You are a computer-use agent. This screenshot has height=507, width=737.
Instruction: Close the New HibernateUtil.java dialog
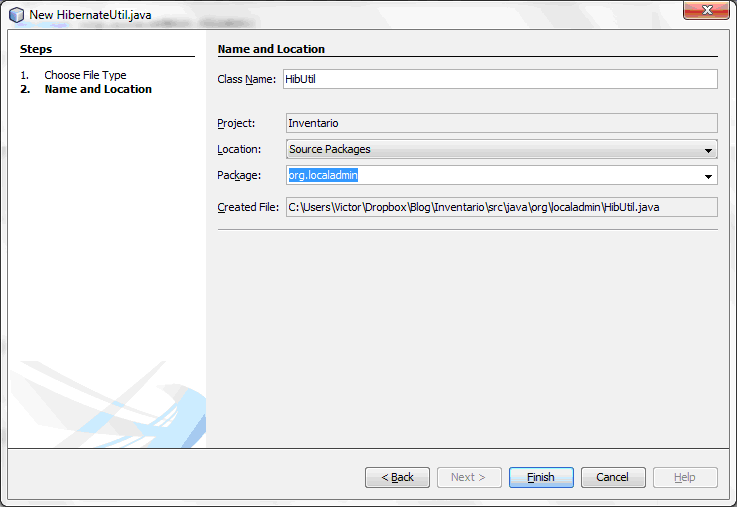pyautogui.click(x=706, y=10)
